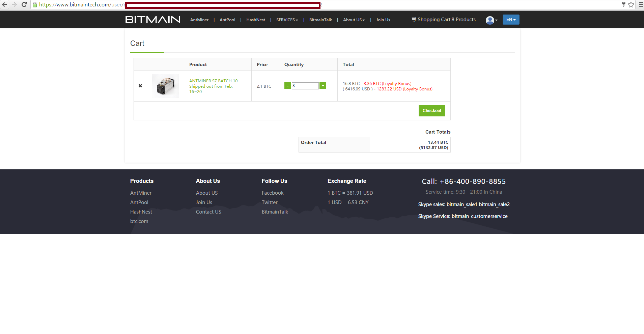Click Join Us in the top navigation
Image resolution: width=644 pixels, height=334 pixels.
pos(383,20)
